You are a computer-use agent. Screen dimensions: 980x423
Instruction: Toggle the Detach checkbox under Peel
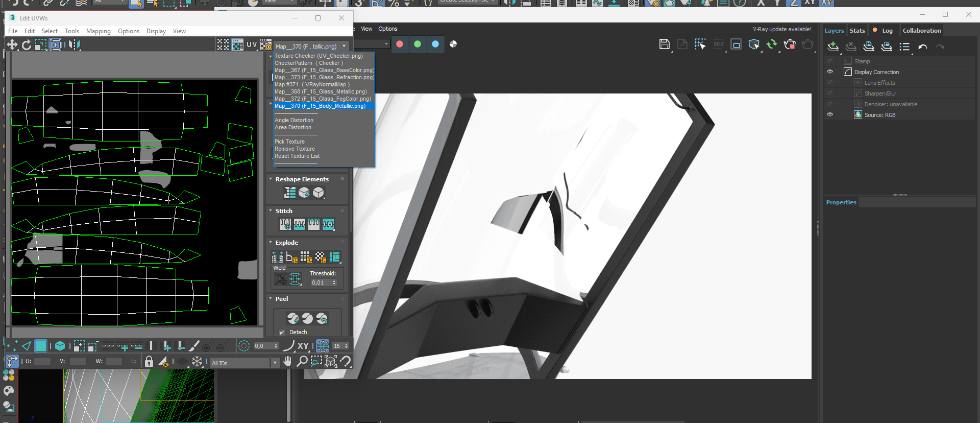(282, 333)
